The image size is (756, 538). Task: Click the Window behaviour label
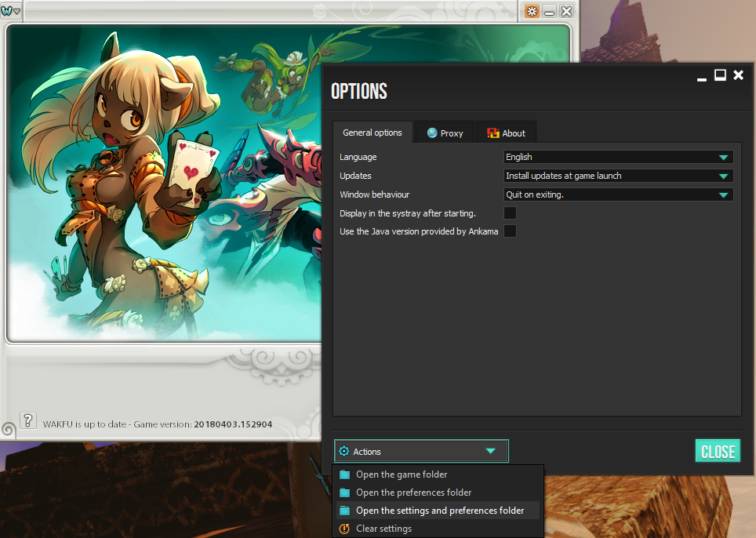point(375,194)
